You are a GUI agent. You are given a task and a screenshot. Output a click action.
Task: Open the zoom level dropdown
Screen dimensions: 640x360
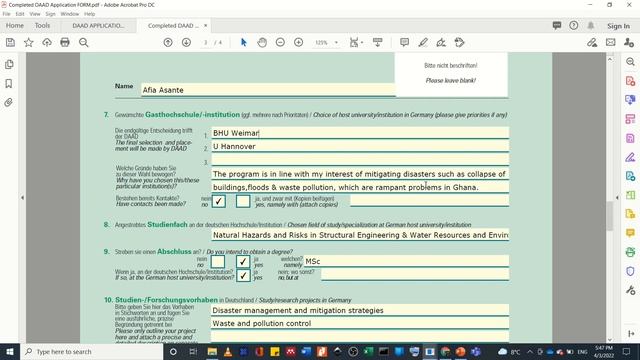336,42
